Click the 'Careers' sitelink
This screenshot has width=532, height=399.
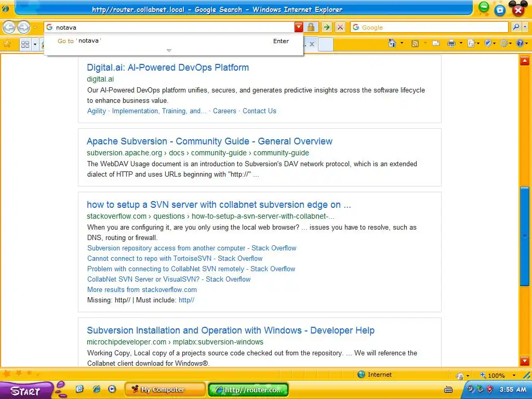point(224,111)
